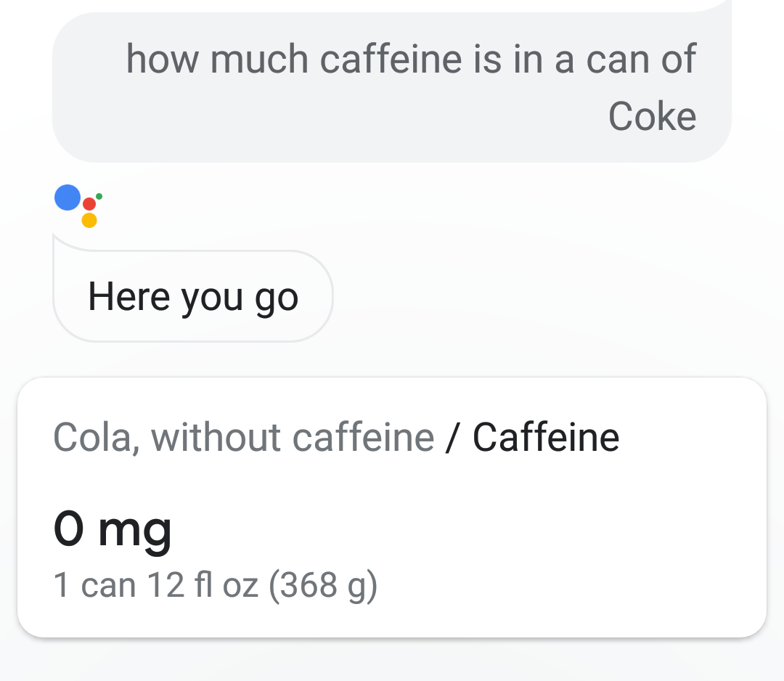Click the red dot in Assistant logo
The image size is (784, 681).
[89, 204]
